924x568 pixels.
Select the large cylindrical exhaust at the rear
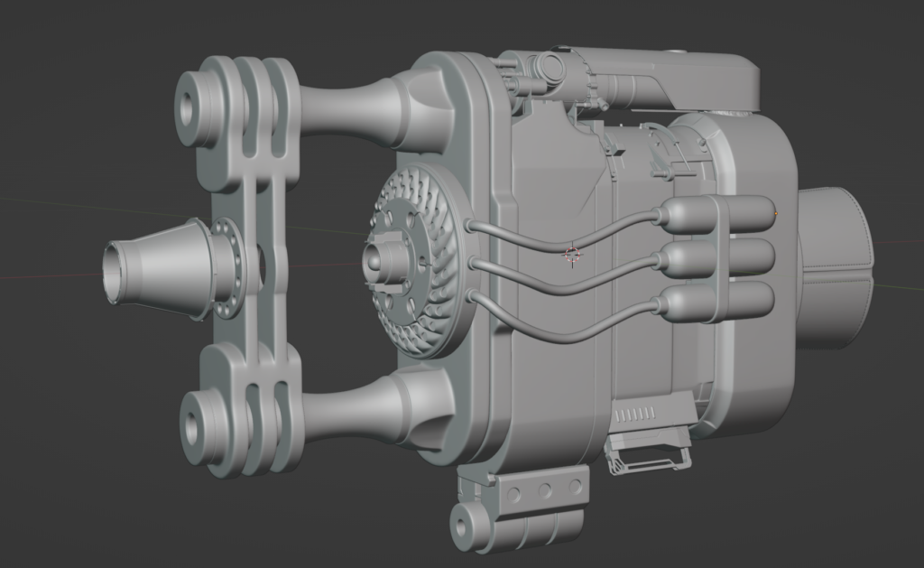coord(836,268)
